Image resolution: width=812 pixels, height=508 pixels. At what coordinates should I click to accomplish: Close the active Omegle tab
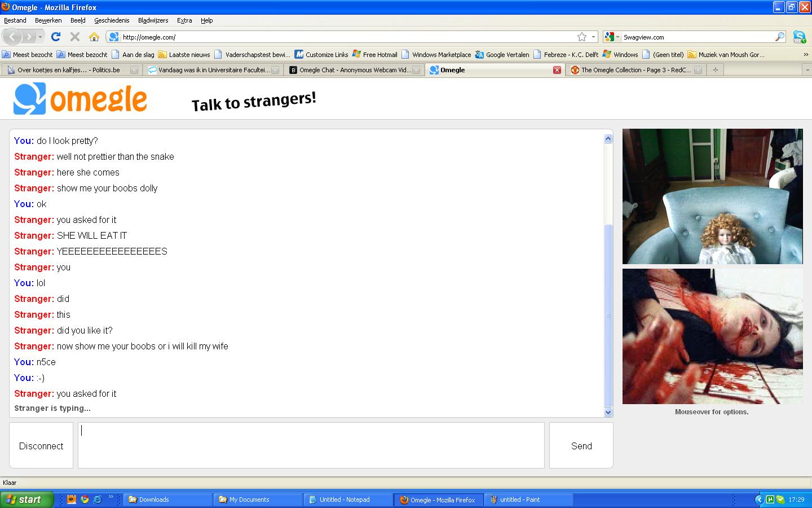click(557, 70)
